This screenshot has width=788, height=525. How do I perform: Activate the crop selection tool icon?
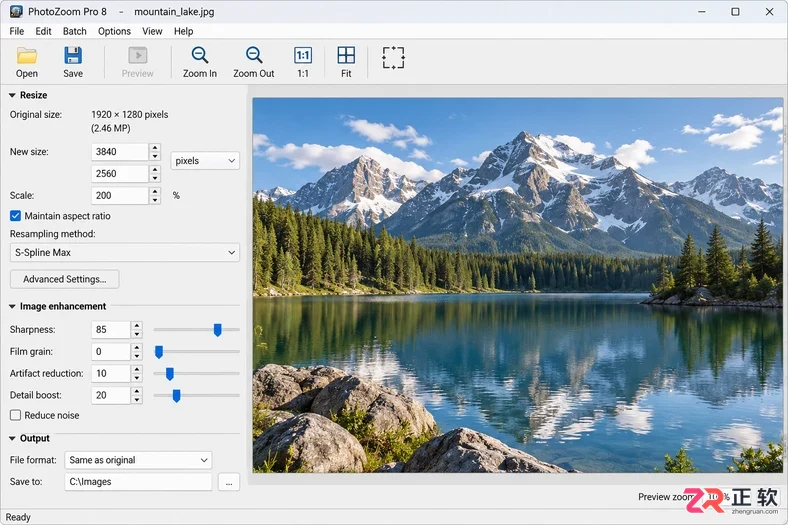point(393,58)
